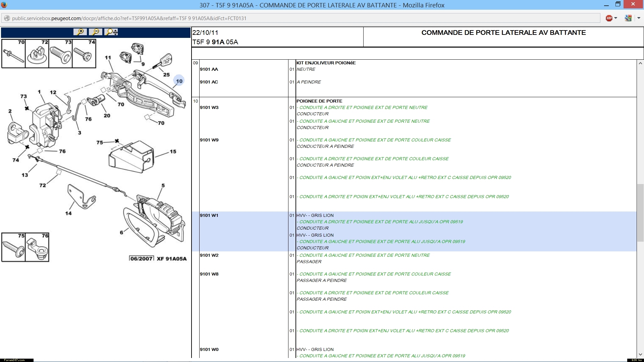Image resolution: width=644 pixels, height=362 pixels.
Task: Click the vertical scrollbar thumb
Action: tap(640, 213)
